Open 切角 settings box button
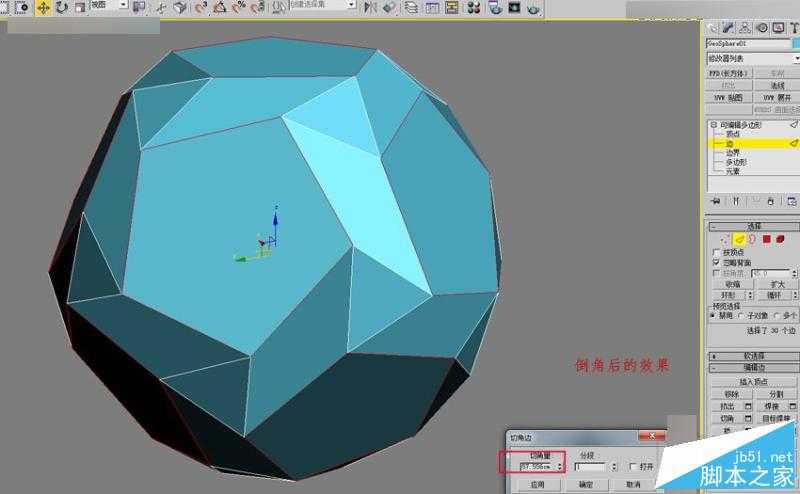Image resolution: width=800 pixels, height=494 pixels. pos(748,418)
